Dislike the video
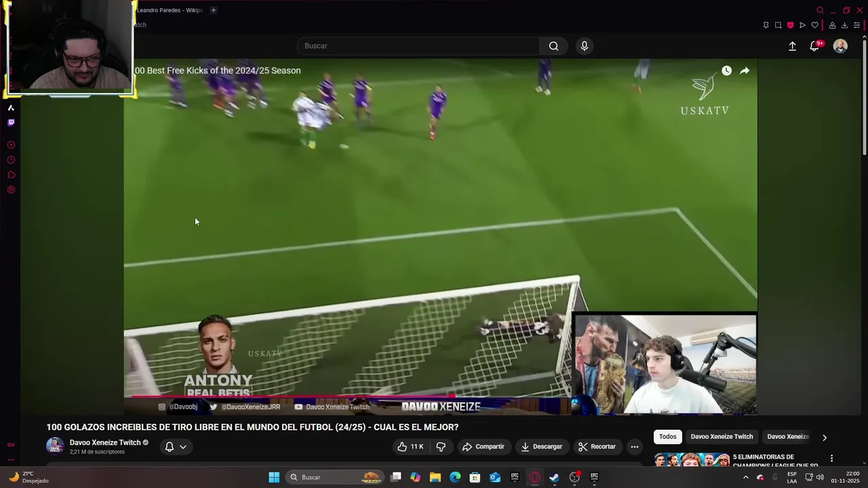 [441, 447]
